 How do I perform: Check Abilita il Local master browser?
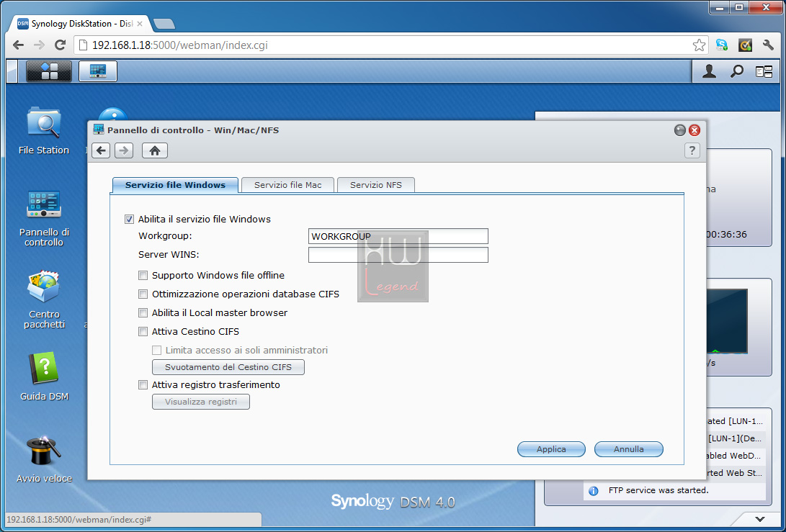pyautogui.click(x=143, y=313)
